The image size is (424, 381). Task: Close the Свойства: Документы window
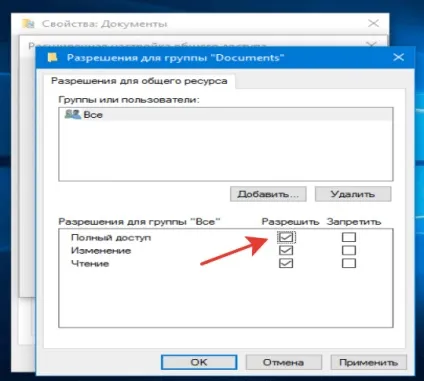(373, 23)
